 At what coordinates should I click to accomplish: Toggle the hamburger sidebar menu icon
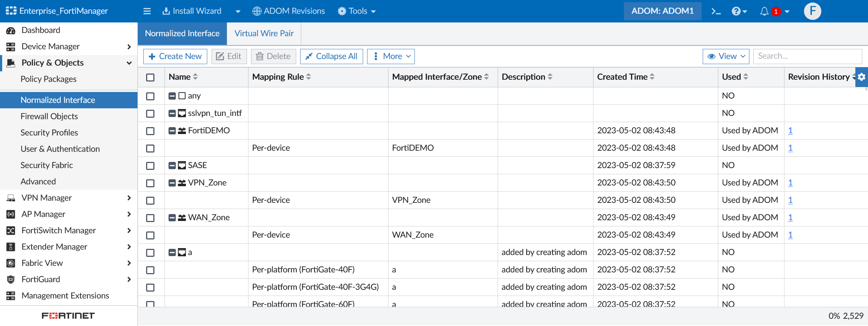[147, 11]
